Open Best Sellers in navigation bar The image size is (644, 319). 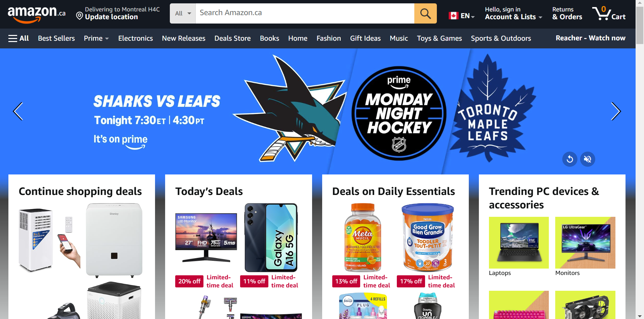click(x=56, y=38)
